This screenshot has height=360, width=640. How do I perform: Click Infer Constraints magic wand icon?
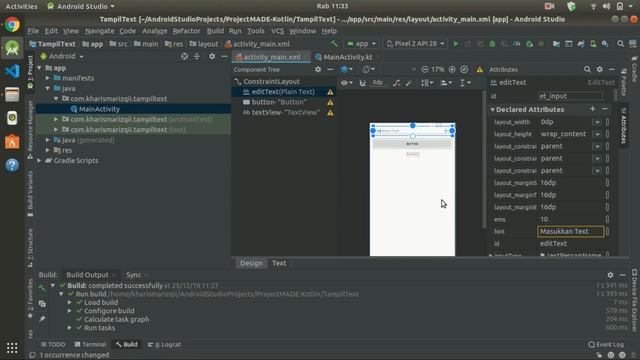pos(409,83)
